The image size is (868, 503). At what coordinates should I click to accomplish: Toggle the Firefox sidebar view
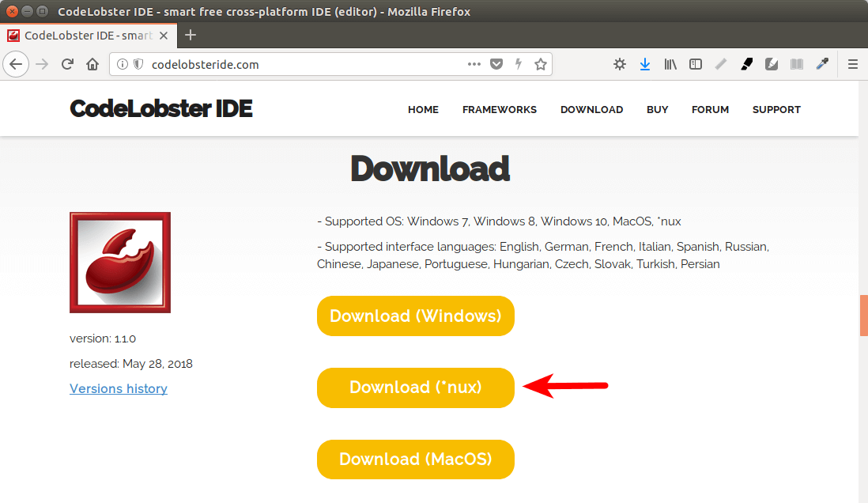point(696,65)
